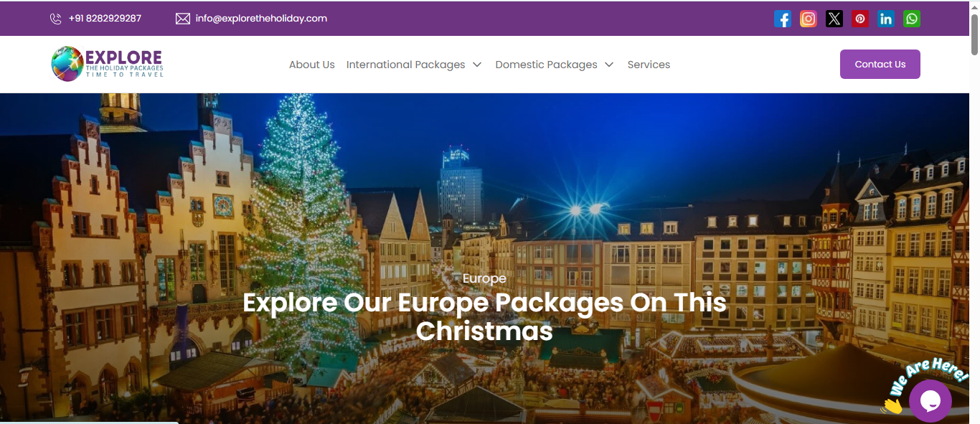Image resolution: width=980 pixels, height=424 pixels.
Task: Open the live chat bubble widget
Action: 930,401
